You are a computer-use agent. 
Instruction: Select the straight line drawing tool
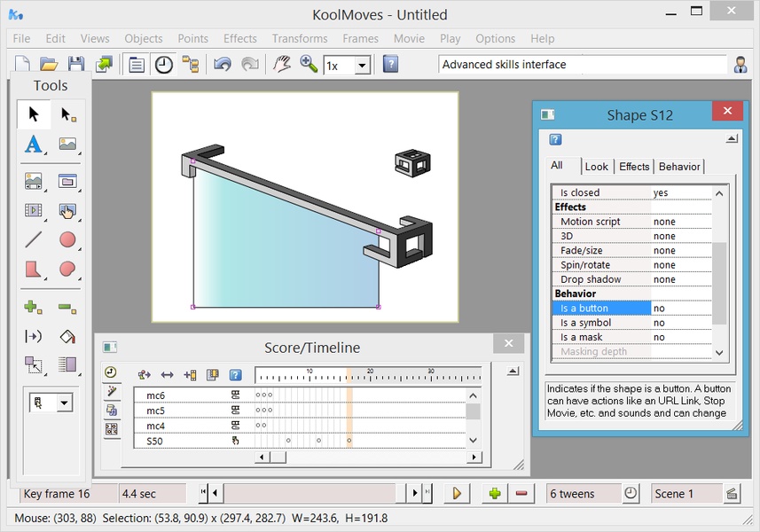click(33, 239)
